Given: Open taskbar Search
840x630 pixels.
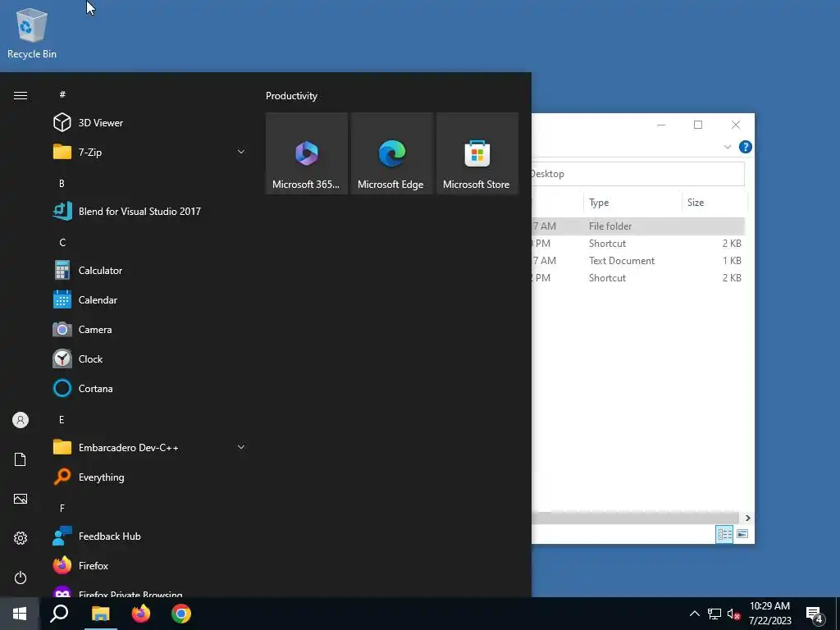Looking at the screenshot, I should pos(59,614).
